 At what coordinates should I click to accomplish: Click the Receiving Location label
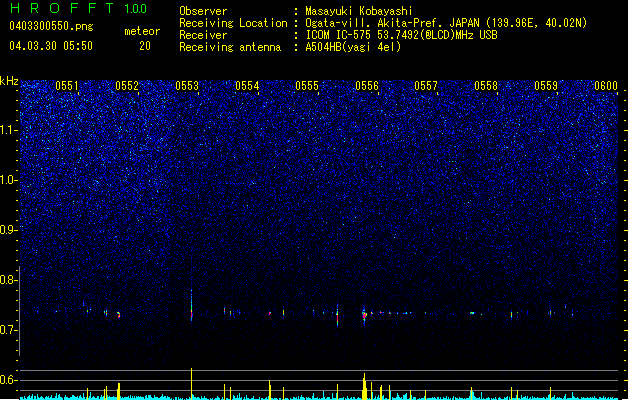pyautogui.click(x=233, y=23)
